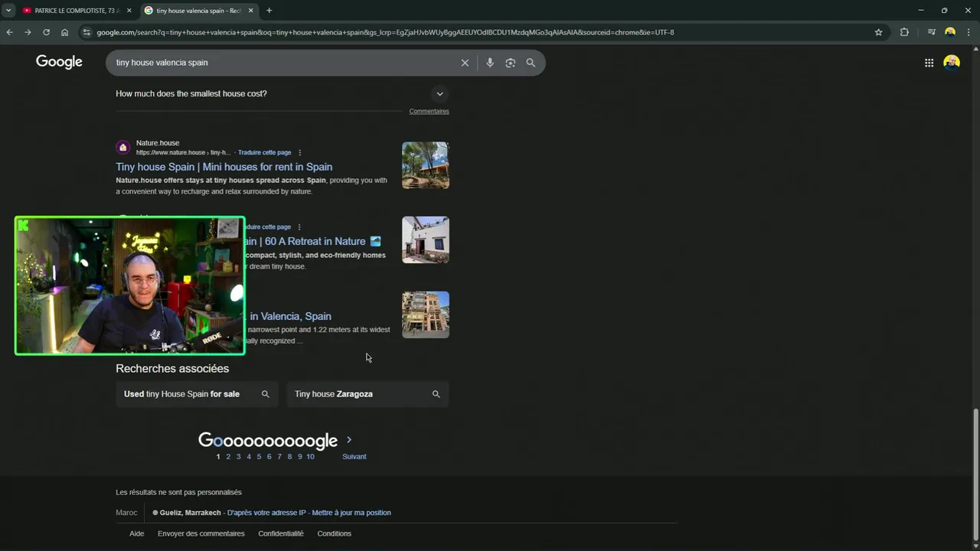Open the new tab plus button

[269, 11]
